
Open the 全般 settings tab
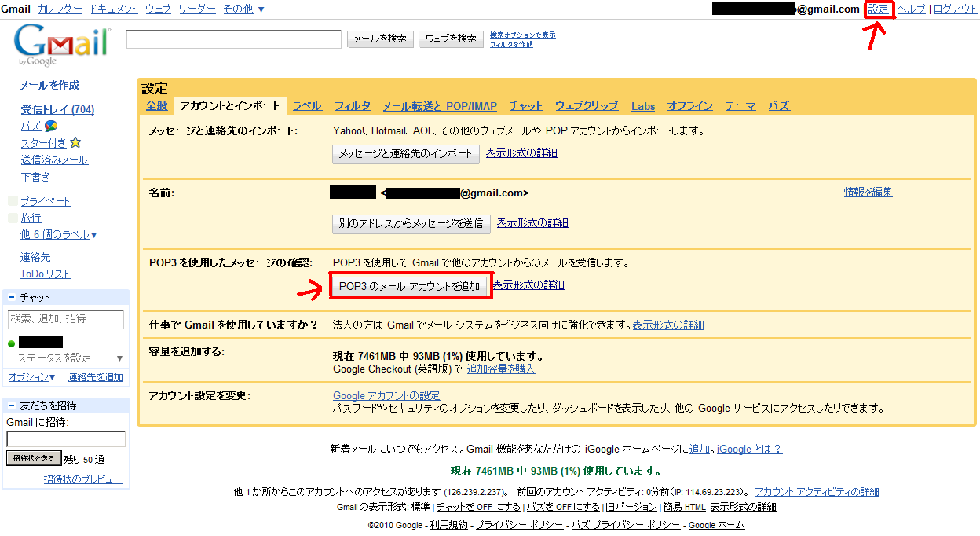[x=156, y=105]
